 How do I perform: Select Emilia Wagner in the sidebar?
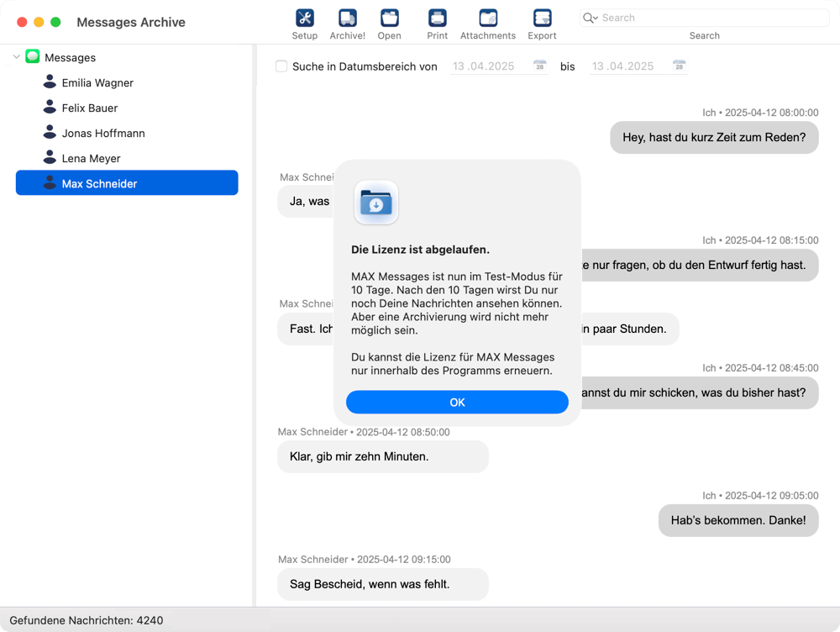97,82
